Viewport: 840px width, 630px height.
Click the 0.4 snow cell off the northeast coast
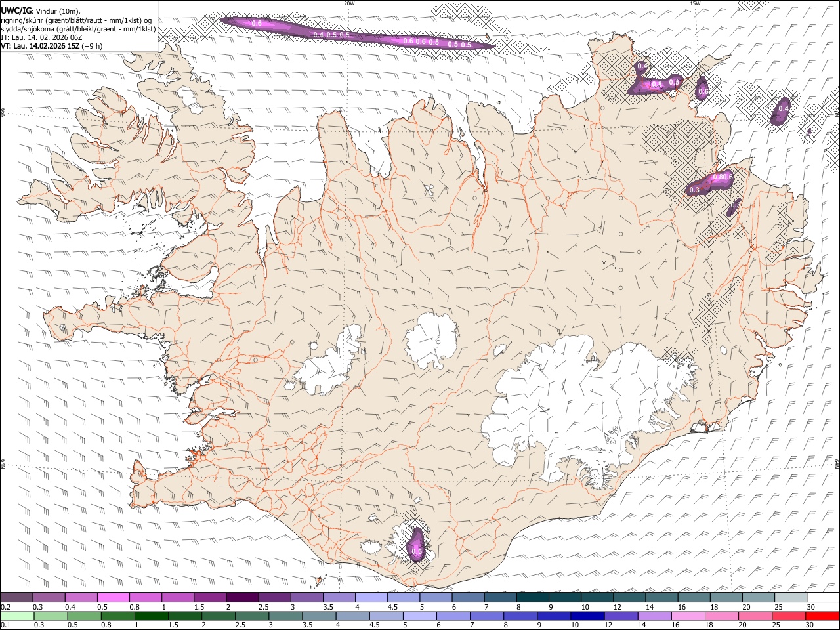(781, 110)
